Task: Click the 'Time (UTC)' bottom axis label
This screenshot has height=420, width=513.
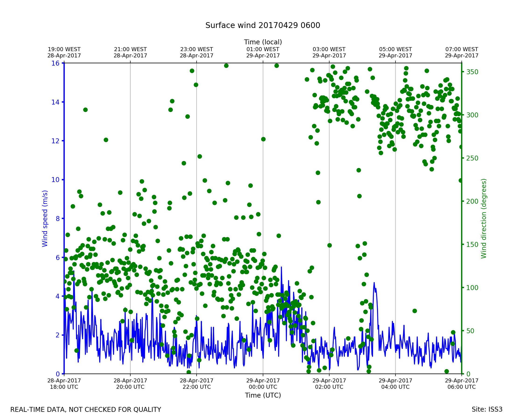Action: pyautogui.click(x=263, y=395)
